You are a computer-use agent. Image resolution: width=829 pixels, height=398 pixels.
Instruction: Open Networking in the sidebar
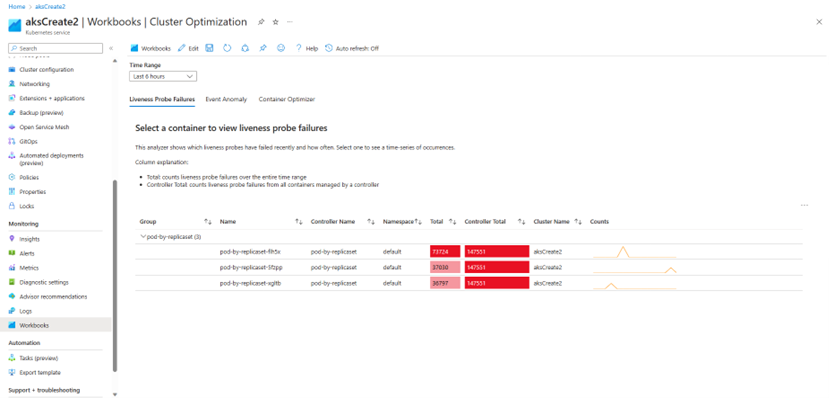[x=34, y=84]
